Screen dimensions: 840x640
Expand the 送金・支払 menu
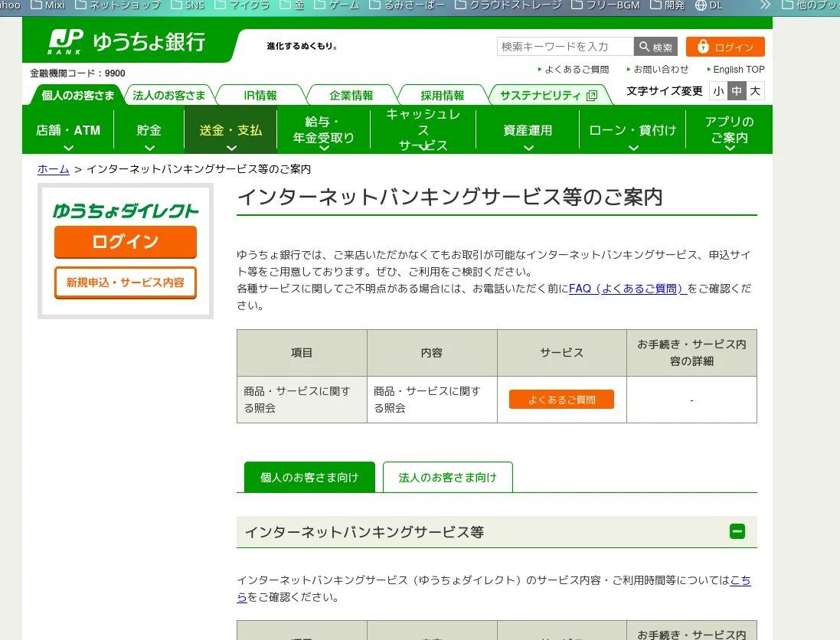pos(230,131)
